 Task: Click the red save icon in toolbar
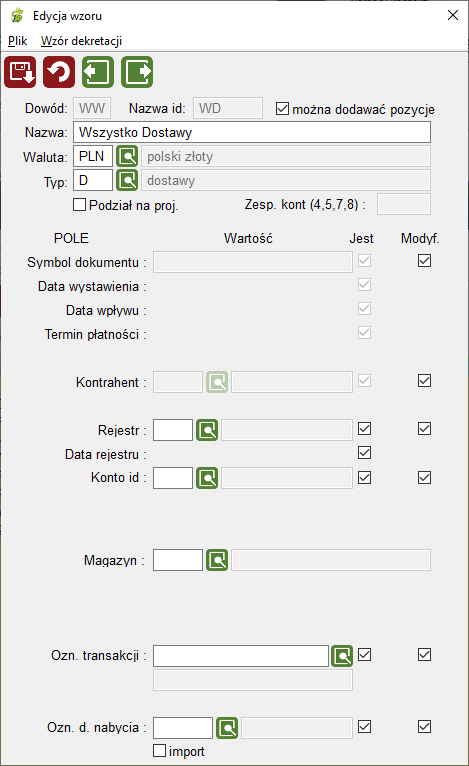(x=20, y=72)
